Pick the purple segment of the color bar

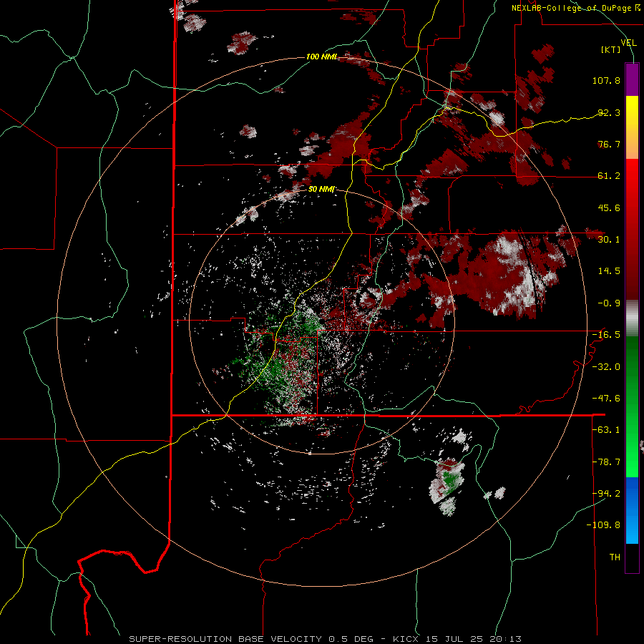(x=632, y=79)
